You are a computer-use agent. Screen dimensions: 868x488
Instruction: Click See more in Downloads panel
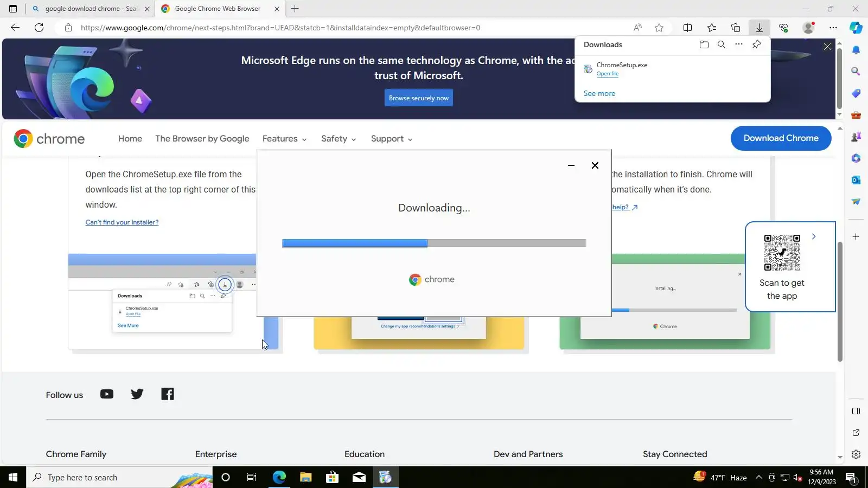(599, 93)
